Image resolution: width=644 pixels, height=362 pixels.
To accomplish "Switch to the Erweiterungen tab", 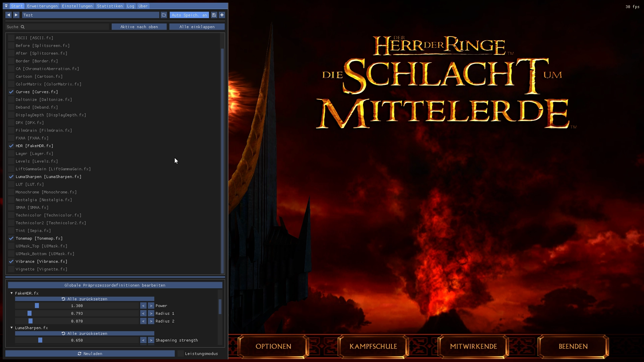I will click(x=42, y=6).
